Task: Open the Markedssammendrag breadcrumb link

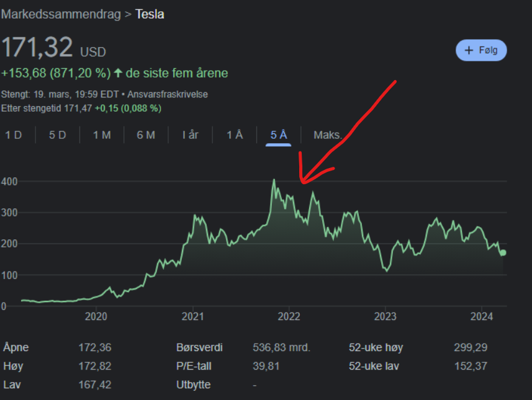Action: pos(61,14)
